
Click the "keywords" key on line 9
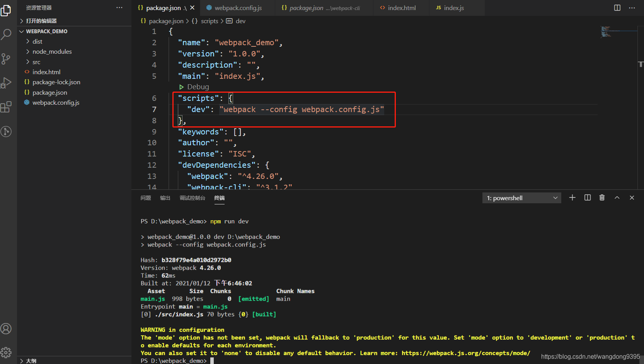click(x=201, y=132)
